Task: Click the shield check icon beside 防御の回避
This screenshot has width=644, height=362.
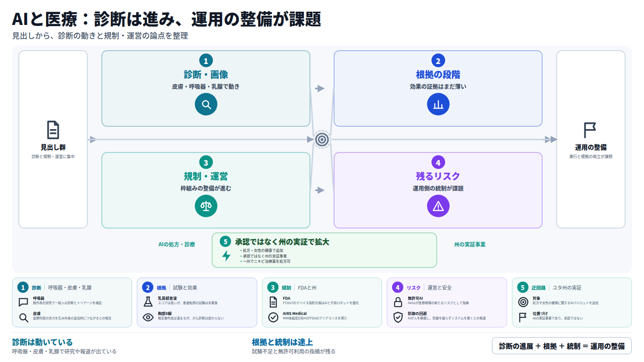Action: (398, 317)
